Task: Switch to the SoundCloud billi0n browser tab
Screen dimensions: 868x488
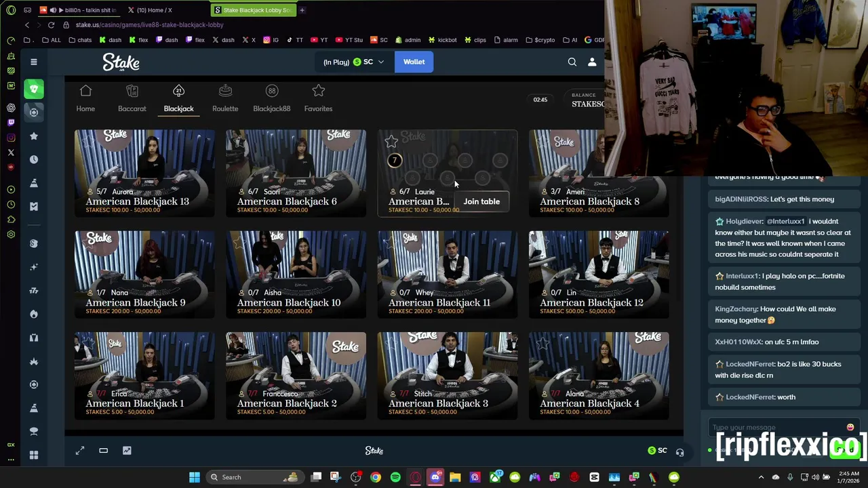Action: (78, 10)
